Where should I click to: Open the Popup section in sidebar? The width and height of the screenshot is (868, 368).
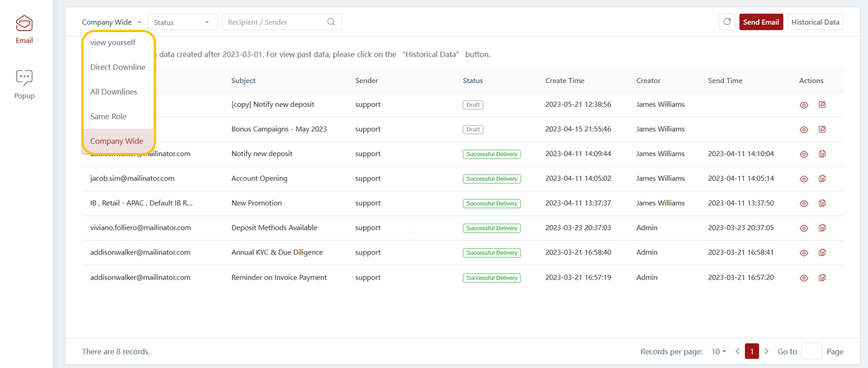tap(24, 84)
